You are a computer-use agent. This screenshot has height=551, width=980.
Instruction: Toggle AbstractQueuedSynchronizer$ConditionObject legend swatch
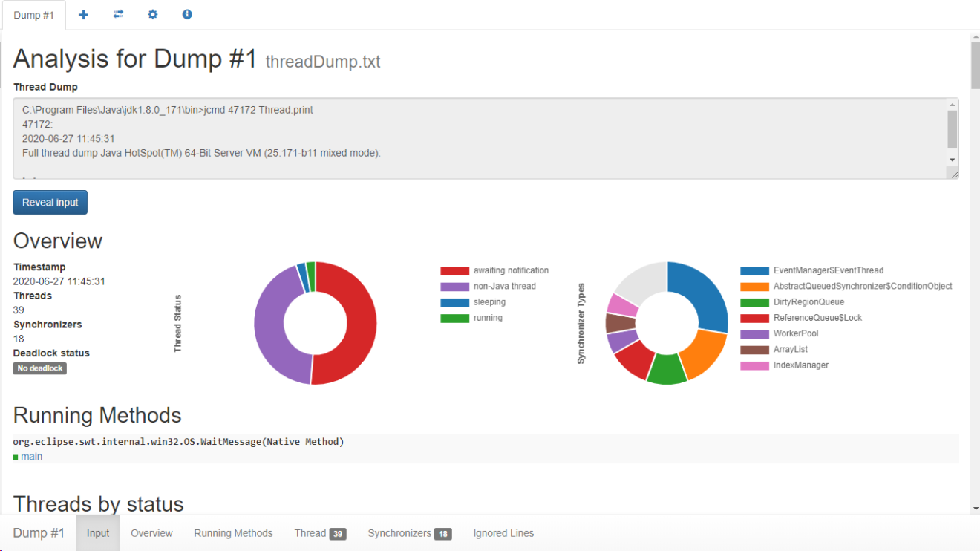(754, 287)
